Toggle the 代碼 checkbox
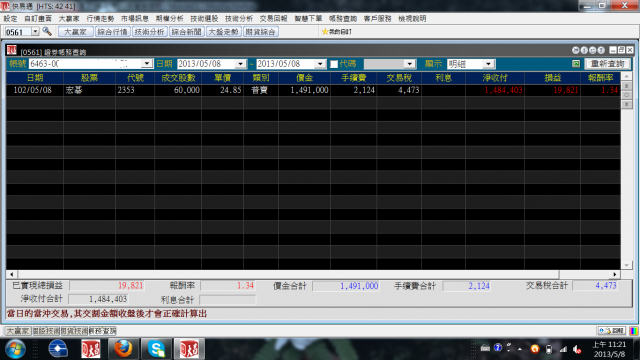Viewport: 640px width, 360px height. pyautogui.click(x=334, y=64)
